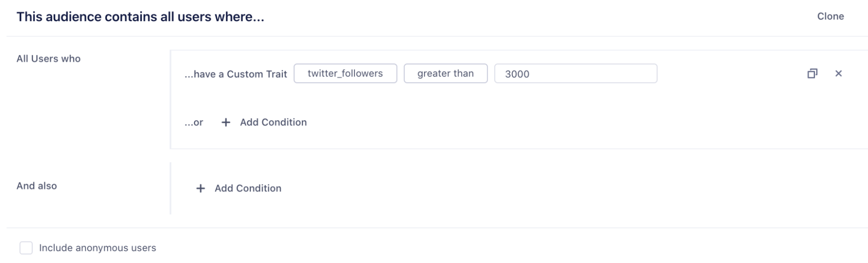
Task: Open the 'greater than' operator dropdown
Action: [x=446, y=73]
